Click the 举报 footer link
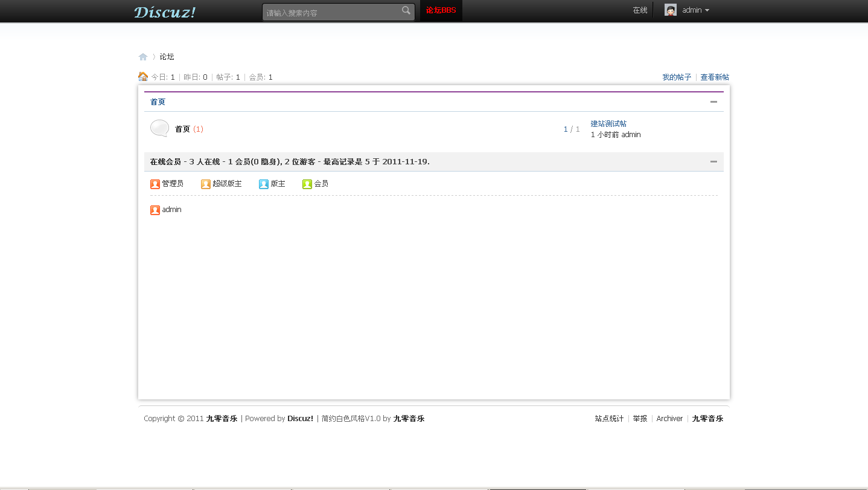 click(x=640, y=419)
